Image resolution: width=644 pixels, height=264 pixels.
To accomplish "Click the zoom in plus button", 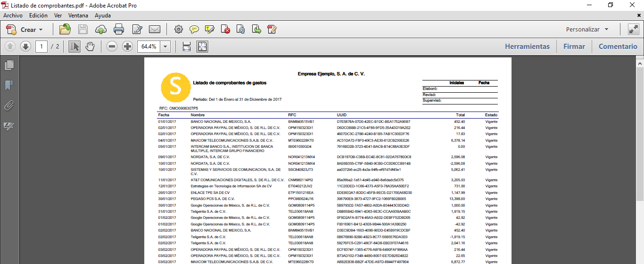I will click(127, 47).
